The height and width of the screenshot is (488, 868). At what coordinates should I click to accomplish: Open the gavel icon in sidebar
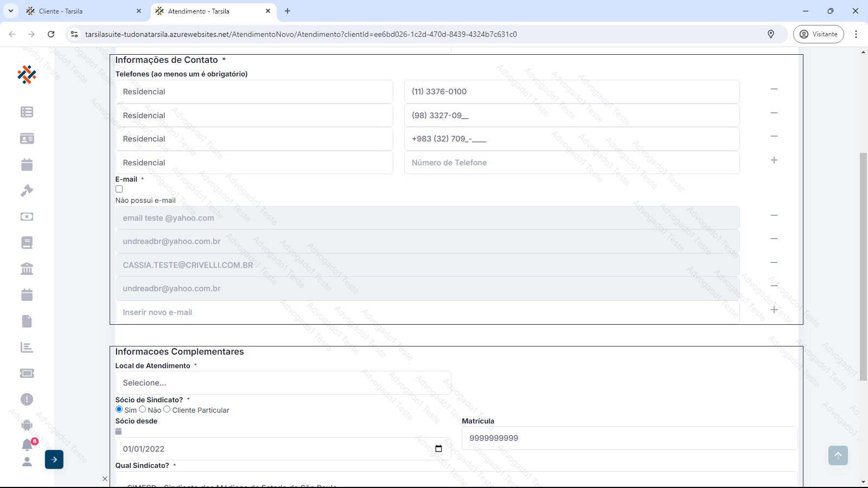[27, 190]
